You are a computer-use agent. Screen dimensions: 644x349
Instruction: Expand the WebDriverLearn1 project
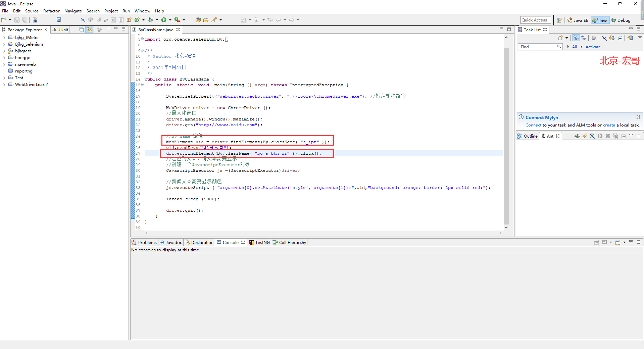pyautogui.click(x=4, y=85)
